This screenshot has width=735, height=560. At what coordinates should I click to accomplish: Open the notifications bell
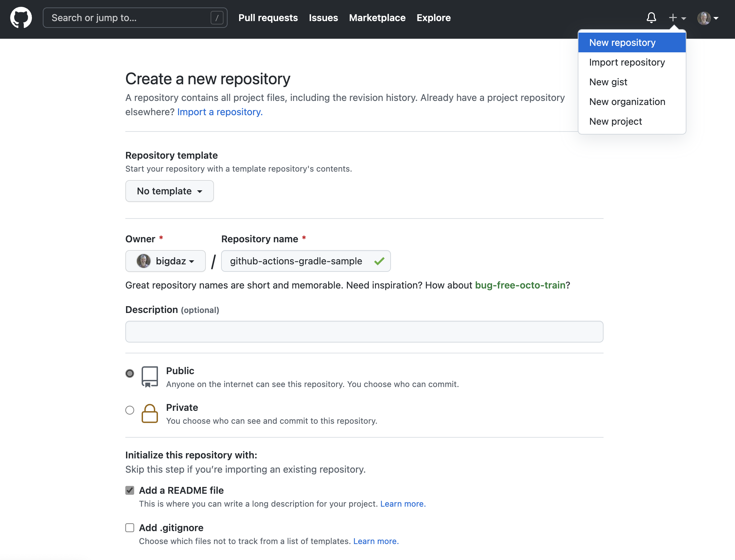click(651, 18)
